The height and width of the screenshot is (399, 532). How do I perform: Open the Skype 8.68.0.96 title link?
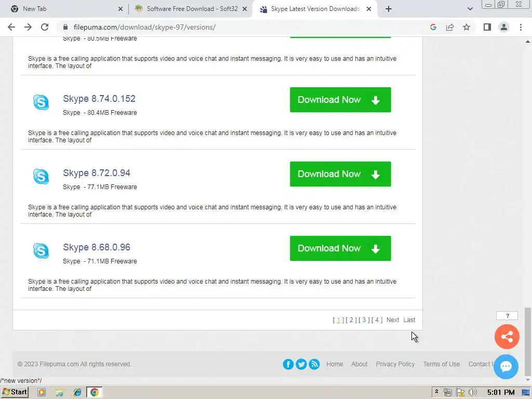[x=97, y=247]
